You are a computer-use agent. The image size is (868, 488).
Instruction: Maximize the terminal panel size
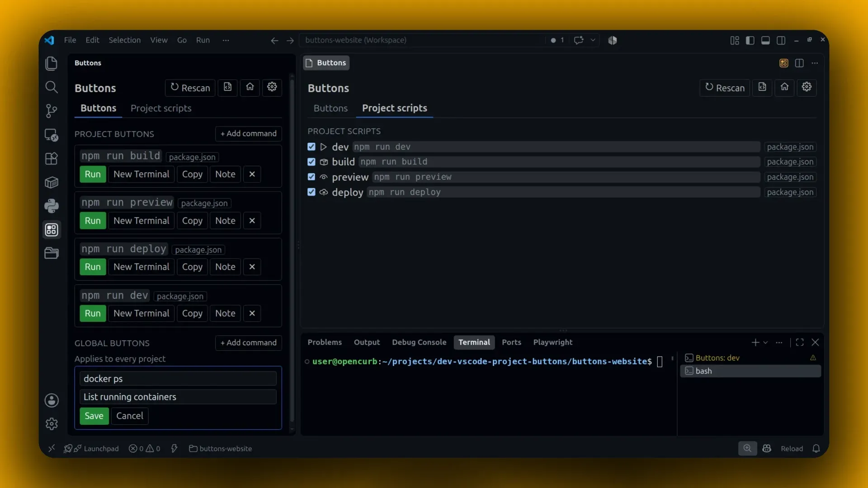click(800, 343)
